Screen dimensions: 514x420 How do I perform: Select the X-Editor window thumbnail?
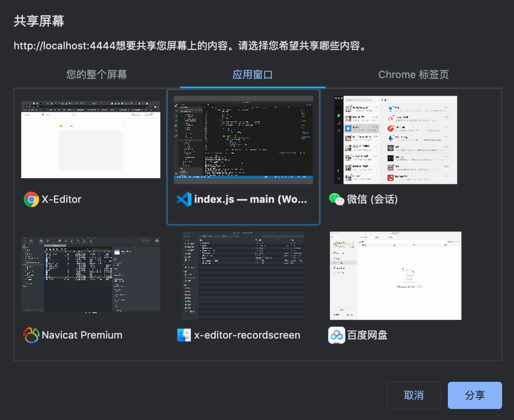91,140
